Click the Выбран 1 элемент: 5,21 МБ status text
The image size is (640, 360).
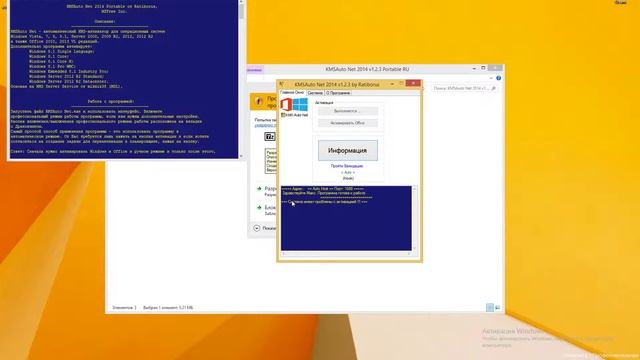pos(168,308)
